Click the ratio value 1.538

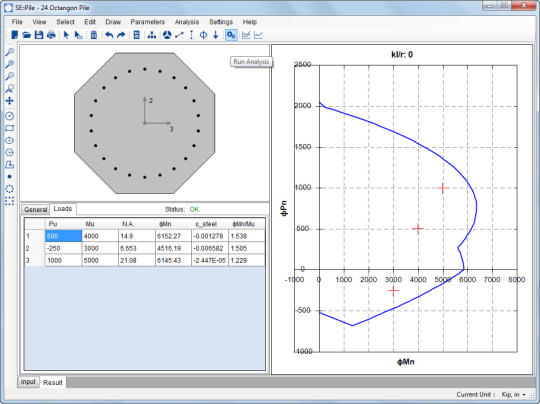click(247, 236)
